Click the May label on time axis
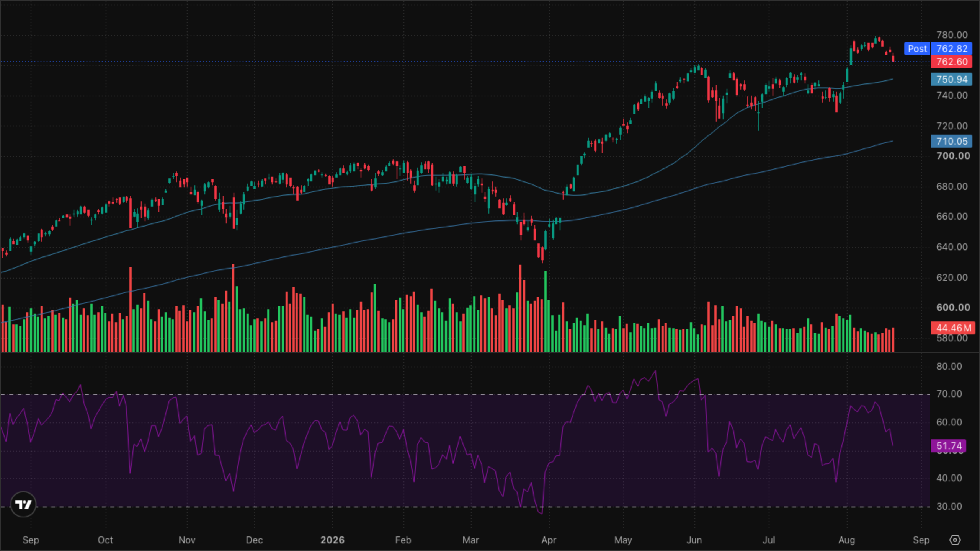The image size is (980, 551). 623,540
